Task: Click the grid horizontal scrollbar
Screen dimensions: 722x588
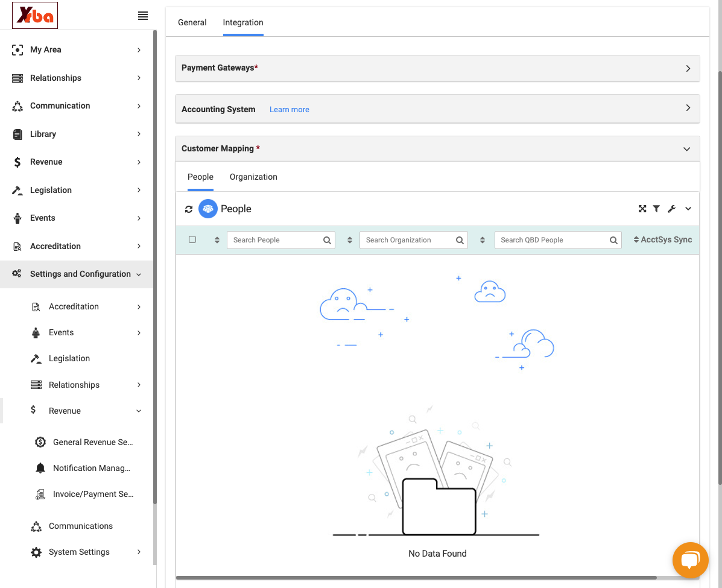Action: [416, 578]
